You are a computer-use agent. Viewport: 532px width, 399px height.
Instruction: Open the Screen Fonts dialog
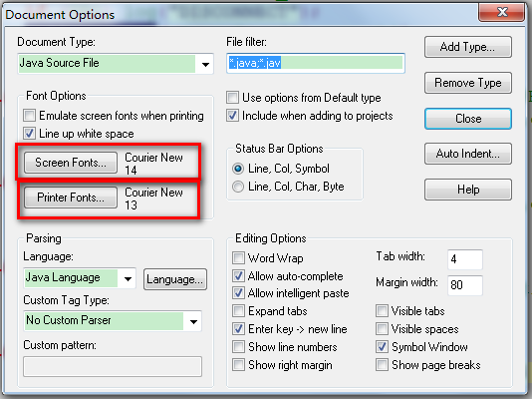[71, 163]
